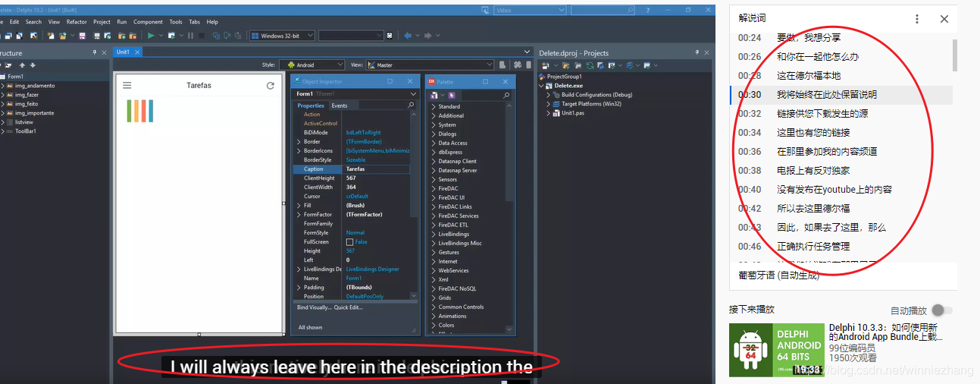Viewport: 980px width, 384px height.
Task: Move up arrow in Structure panel toolbar
Action: [x=22, y=65]
